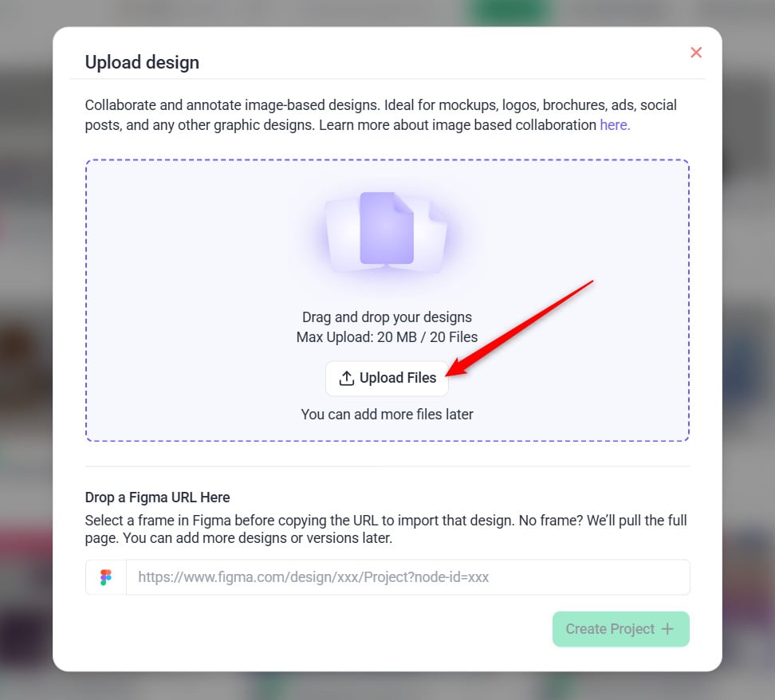Screen dimensions: 775x700
Task: Click the 'Upload design' dialog title
Action: [x=142, y=62]
